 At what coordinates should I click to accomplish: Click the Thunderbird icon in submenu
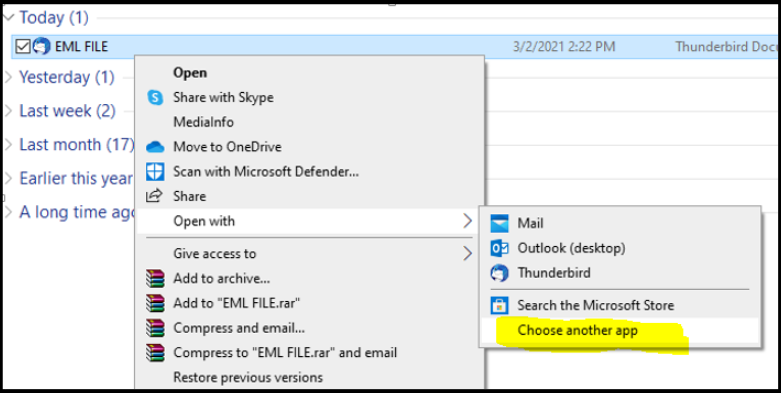click(x=500, y=273)
